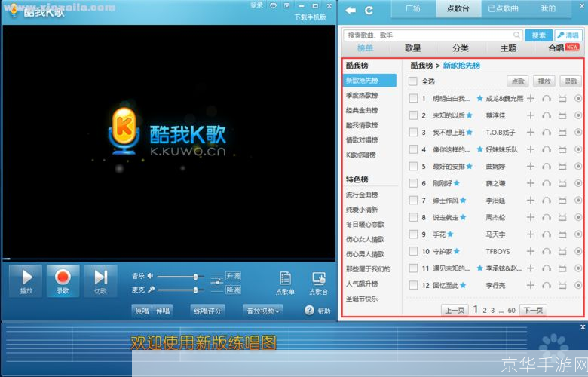
Task: Click the video playback progress bar
Action: click(x=169, y=259)
